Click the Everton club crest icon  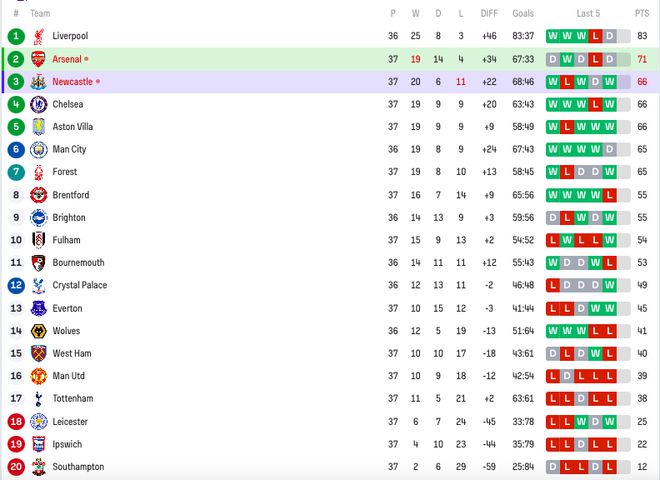tap(39, 308)
